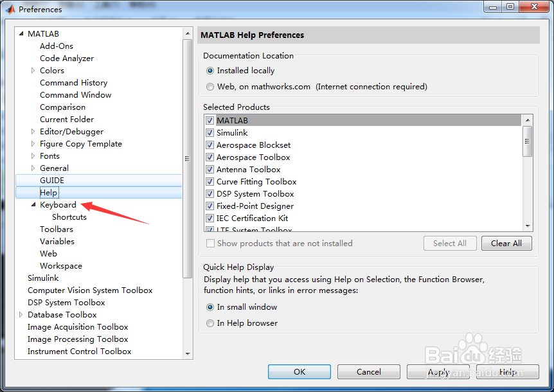Select the Fonts tree item

(x=50, y=156)
